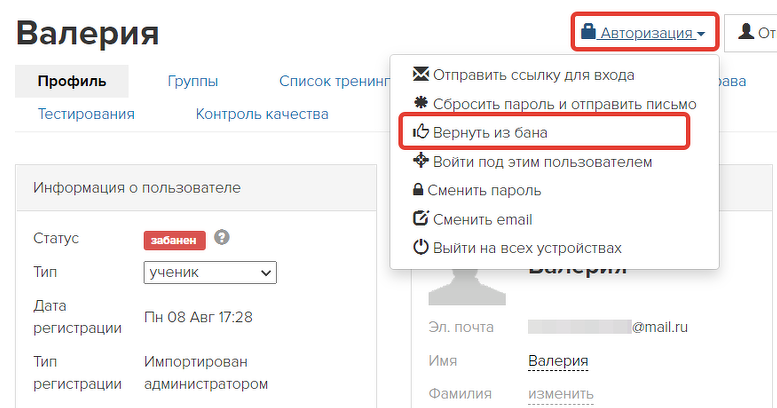Select Выйти на всех устройствах
Screen dimensions: 777x408
(x=527, y=248)
